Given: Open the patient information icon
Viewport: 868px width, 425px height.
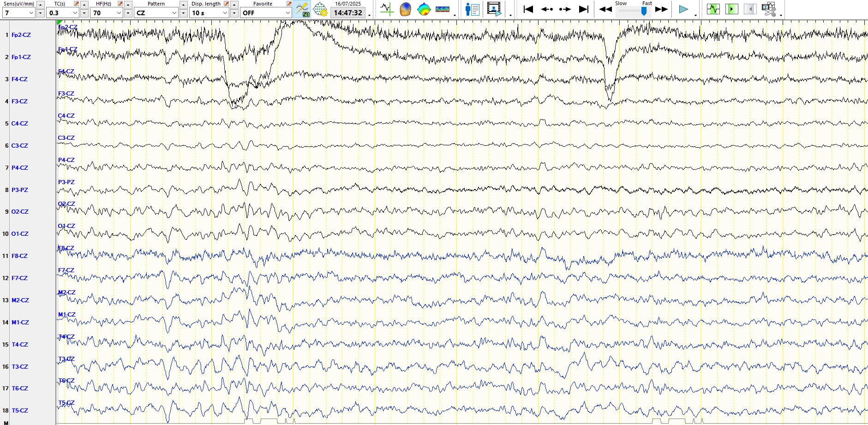Looking at the screenshot, I should 473,9.
